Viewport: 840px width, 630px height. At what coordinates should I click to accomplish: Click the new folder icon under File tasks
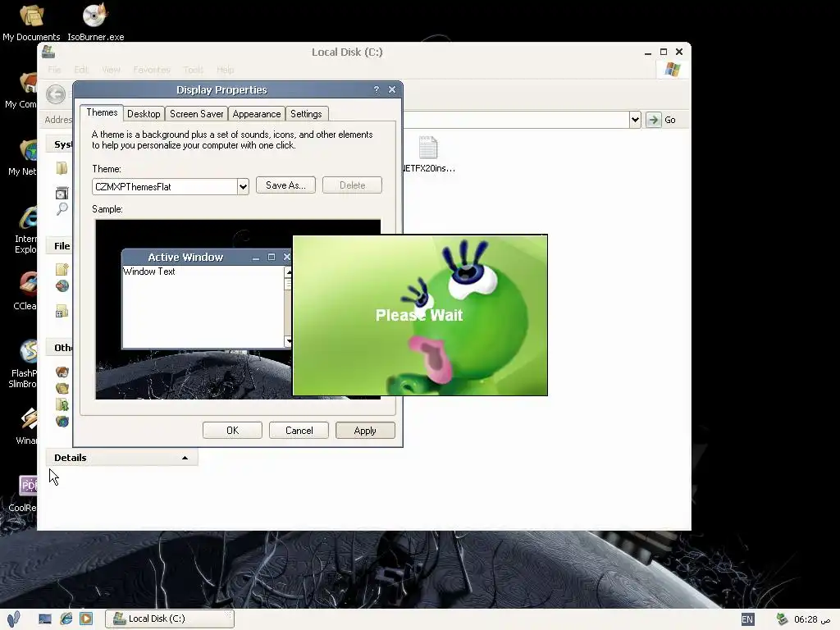62,269
